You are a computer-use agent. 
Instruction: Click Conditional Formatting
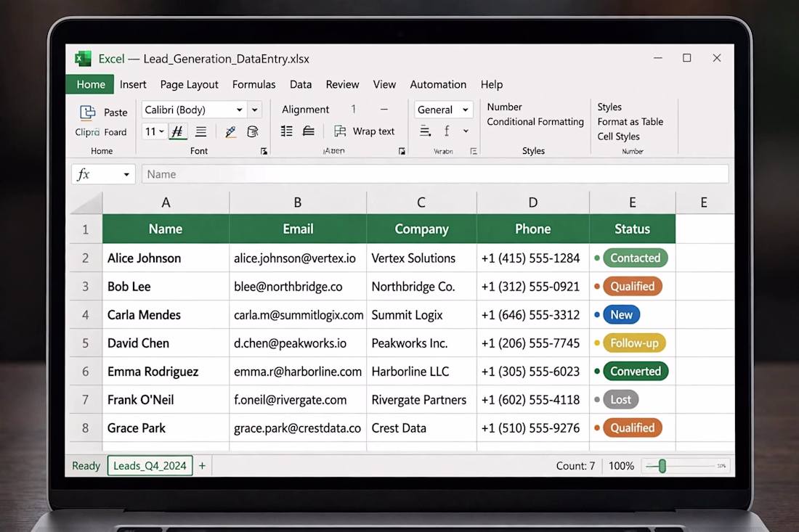tap(535, 122)
